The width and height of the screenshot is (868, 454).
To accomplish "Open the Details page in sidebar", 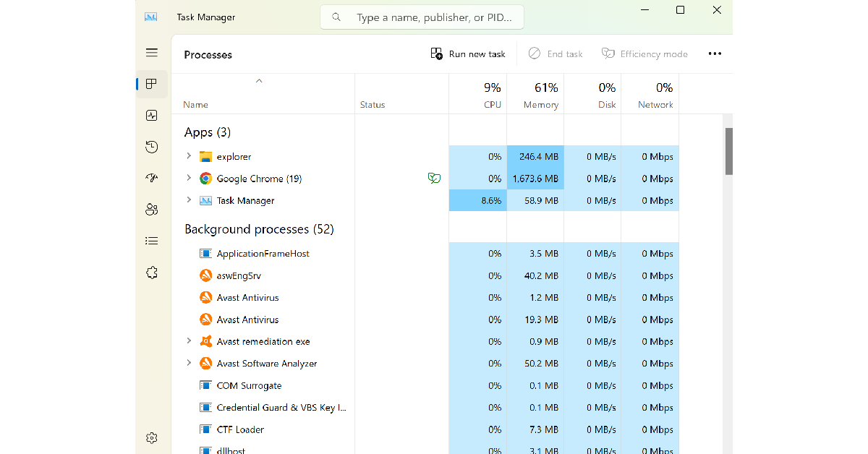I will (151, 241).
